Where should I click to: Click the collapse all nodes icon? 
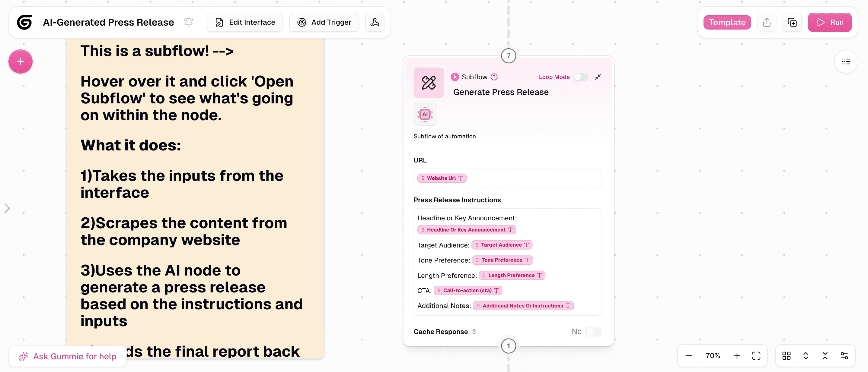click(825, 356)
